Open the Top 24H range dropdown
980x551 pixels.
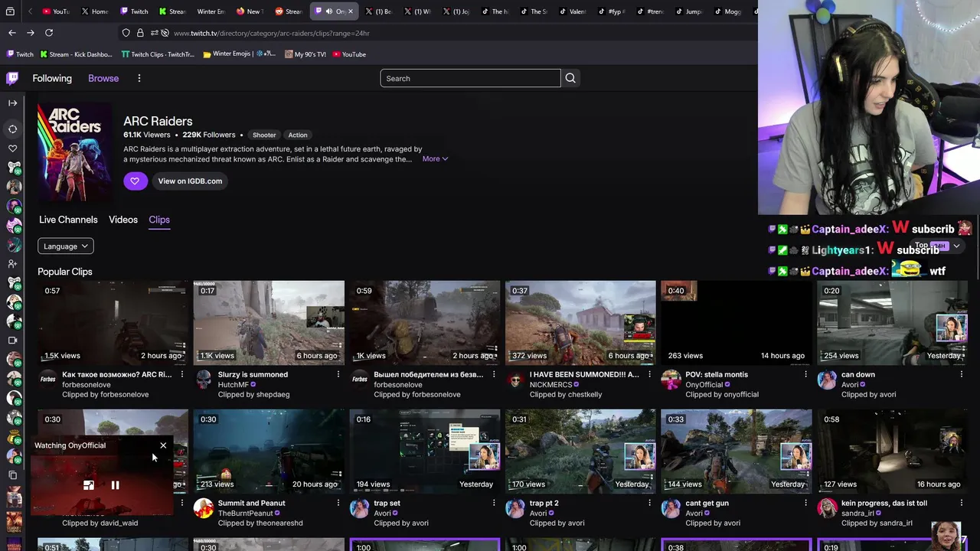(x=938, y=246)
